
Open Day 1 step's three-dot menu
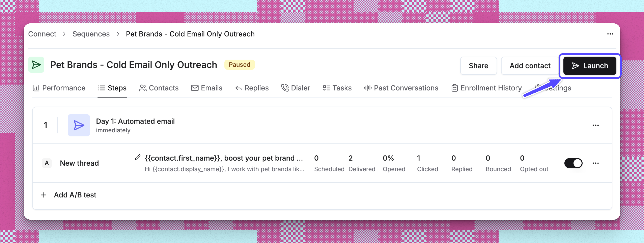595,125
